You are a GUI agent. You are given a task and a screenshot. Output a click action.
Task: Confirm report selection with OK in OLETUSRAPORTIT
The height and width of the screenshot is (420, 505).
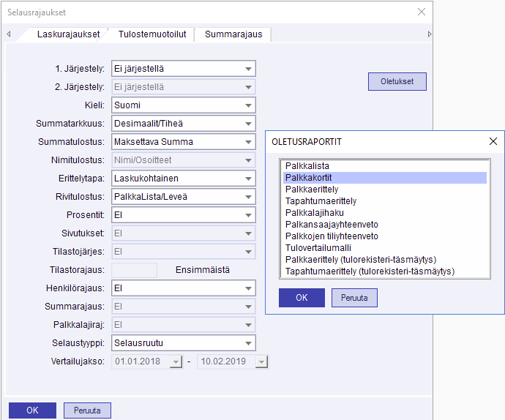[x=302, y=298]
